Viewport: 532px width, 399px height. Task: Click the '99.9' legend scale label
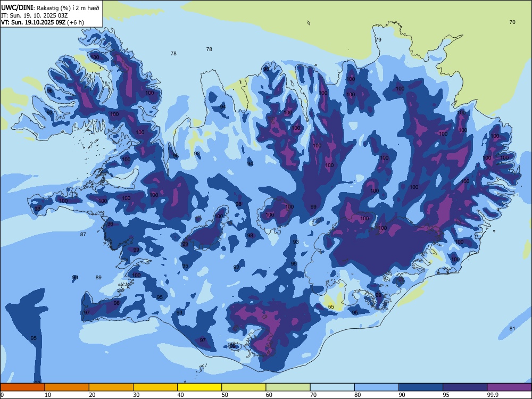(493, 395)
